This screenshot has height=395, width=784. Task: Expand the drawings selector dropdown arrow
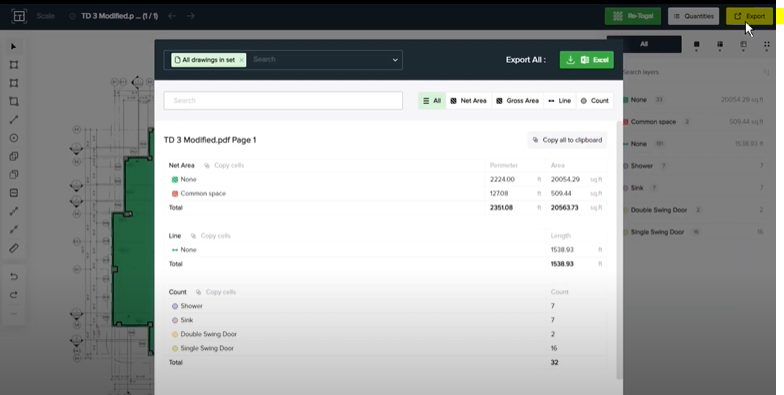coord(395,60)
